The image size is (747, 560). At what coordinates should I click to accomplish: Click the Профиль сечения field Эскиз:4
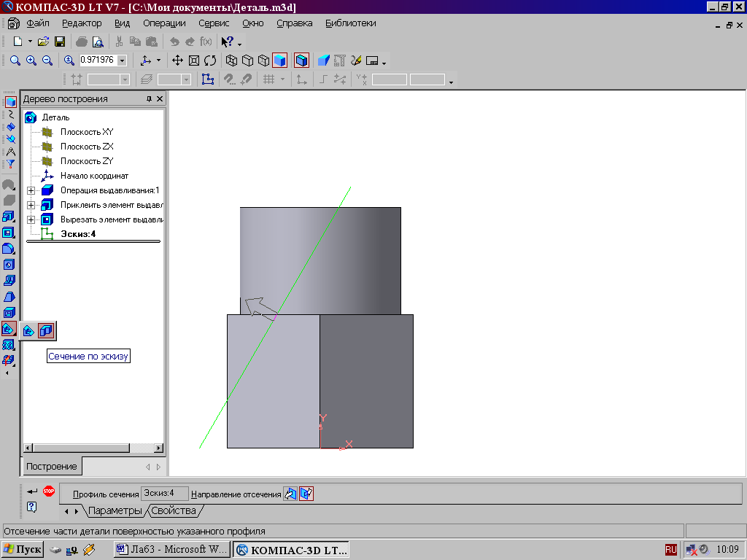tap(165, 494)
